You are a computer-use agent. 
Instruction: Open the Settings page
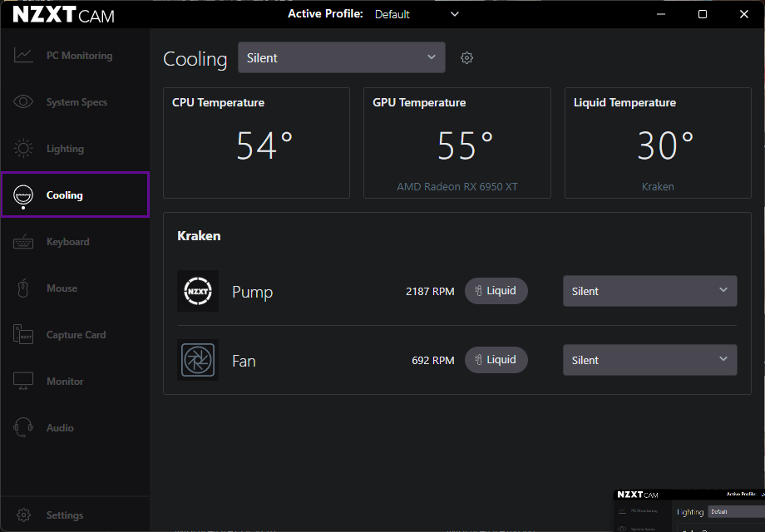point(75,515)
